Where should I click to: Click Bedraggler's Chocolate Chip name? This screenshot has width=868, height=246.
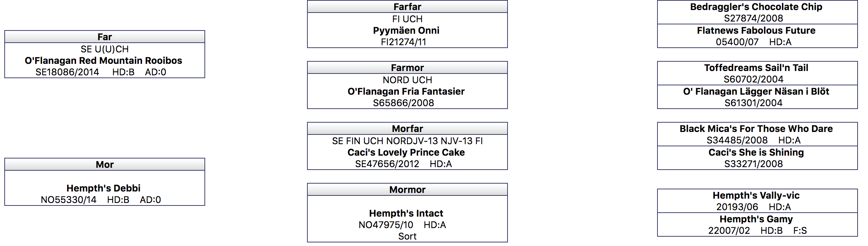tap(756, 7)
